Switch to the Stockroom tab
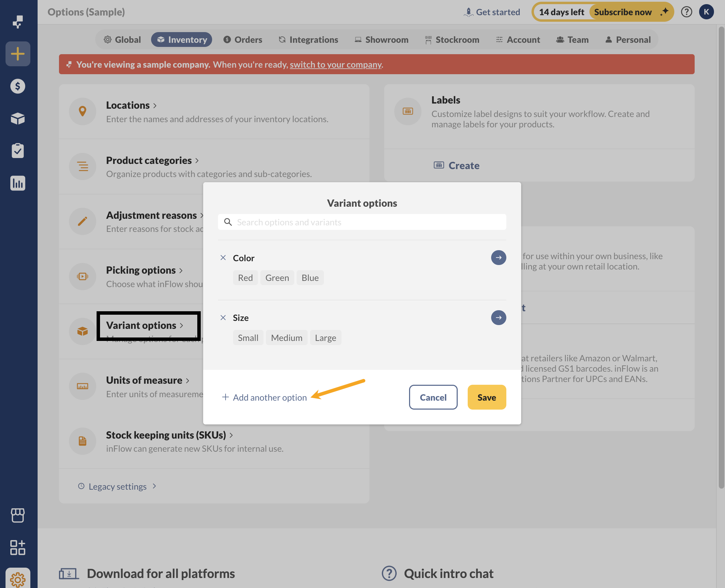 click(x=452, y=39)
